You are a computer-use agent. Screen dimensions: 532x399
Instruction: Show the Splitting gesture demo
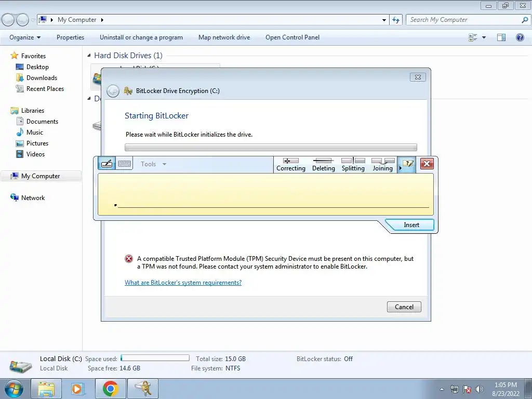(x=353, y=165)
